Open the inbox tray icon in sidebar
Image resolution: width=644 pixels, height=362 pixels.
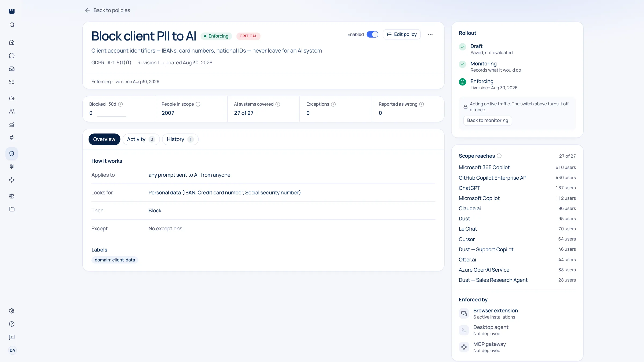[12, 69]
